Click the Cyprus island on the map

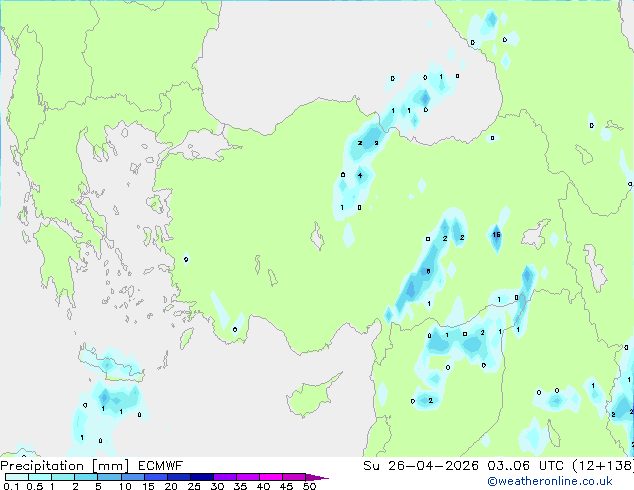click(x=309, y=398)
